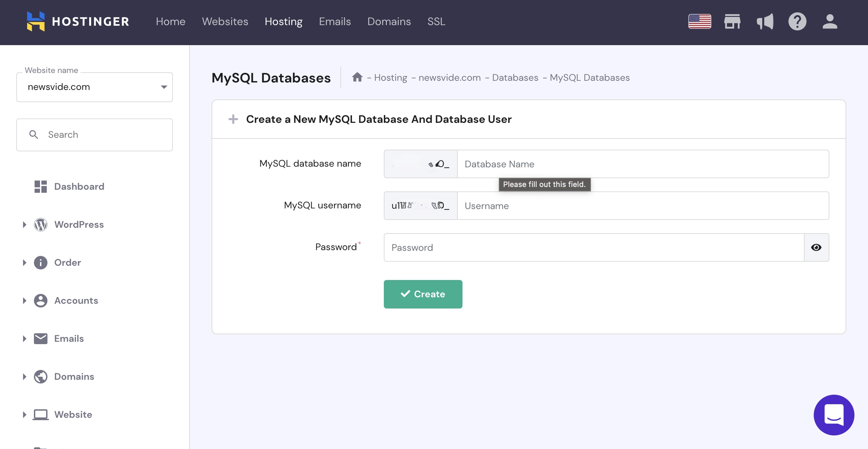This screenshot has width=868, height=449.
Task: Follow the newsvide.com breadcrumb link
Action: click(450, 77)
